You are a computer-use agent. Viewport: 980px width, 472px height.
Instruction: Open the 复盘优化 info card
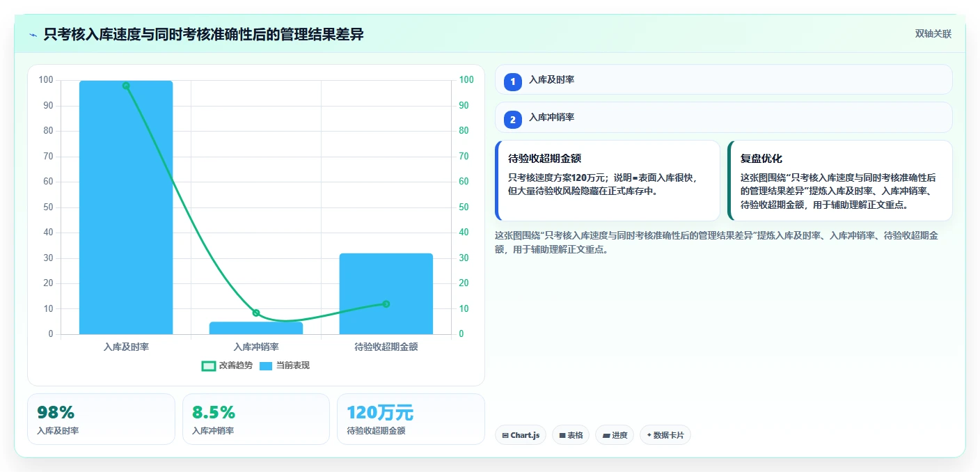[x=840, y=180]
